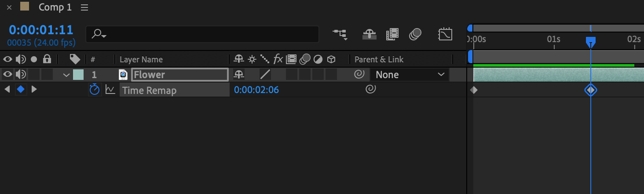Open the search filter dropdown

coord(99,34)
